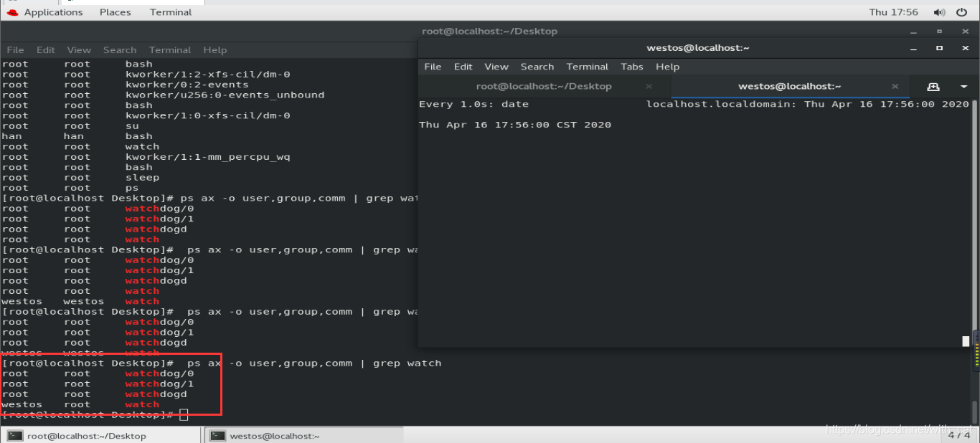
Task: Click the terminal cursor at the final prompt
Action: (x=184, y=415)
